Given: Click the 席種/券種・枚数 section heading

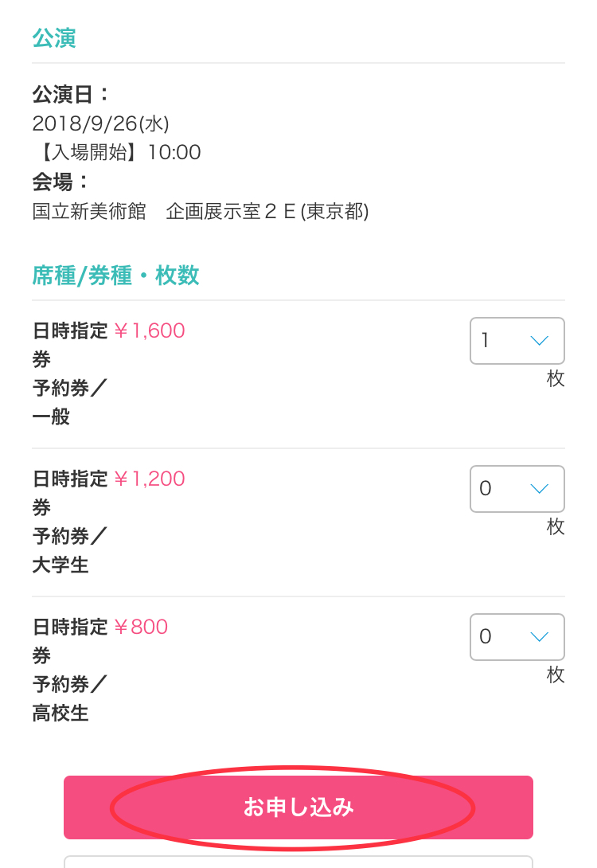Looking at the screenshot, I should [x=115, y=275].
